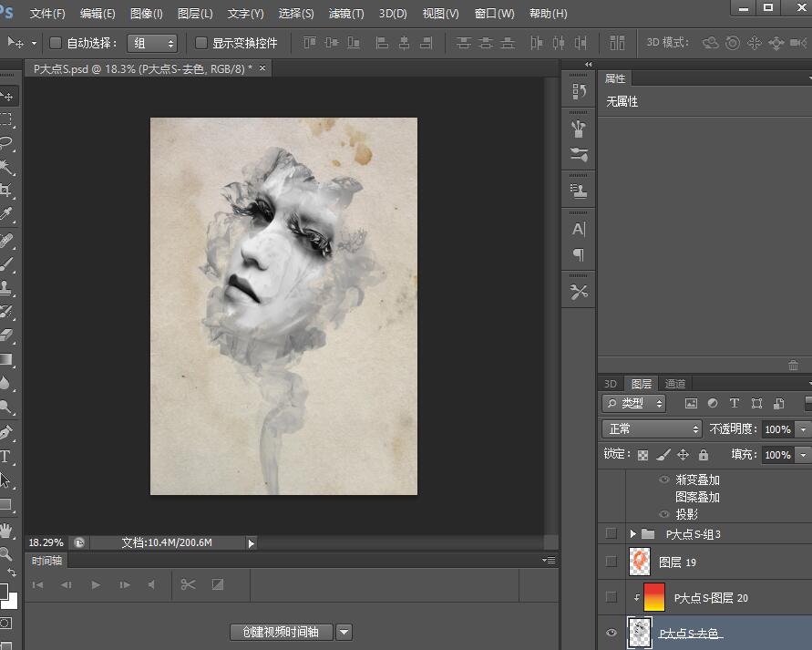Open the 滤镜(T) menu

(x=345, y=14)
